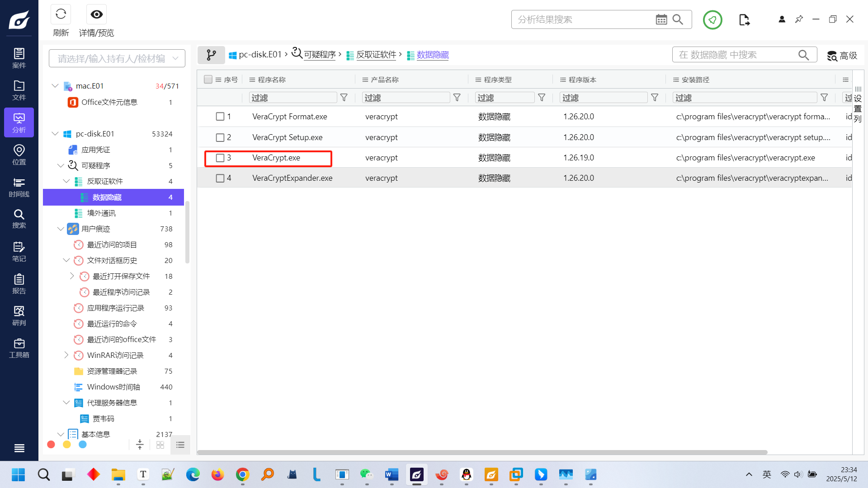The width and height of the screenshot is (868, 488).
Task: Click the green circular task status icon
Action: point(712,19)
